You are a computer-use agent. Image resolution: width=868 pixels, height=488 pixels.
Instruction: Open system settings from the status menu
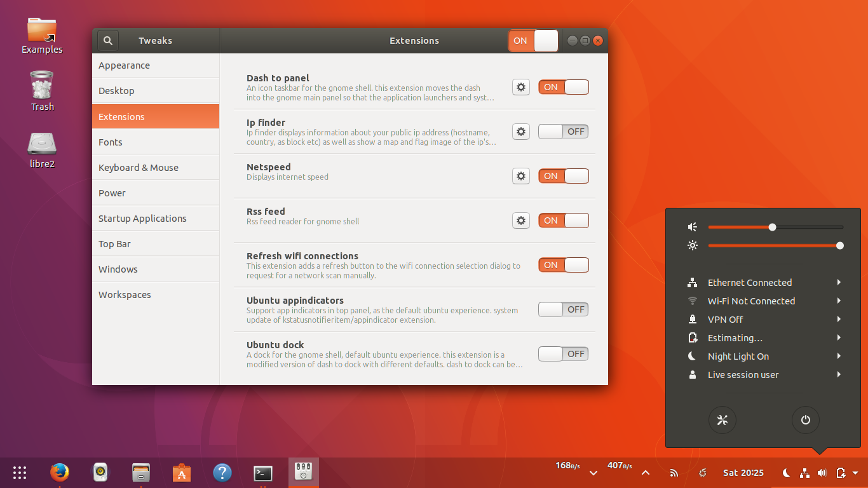722,420
